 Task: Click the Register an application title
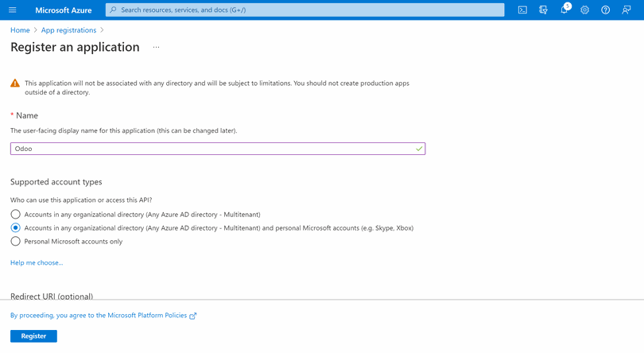76,47
